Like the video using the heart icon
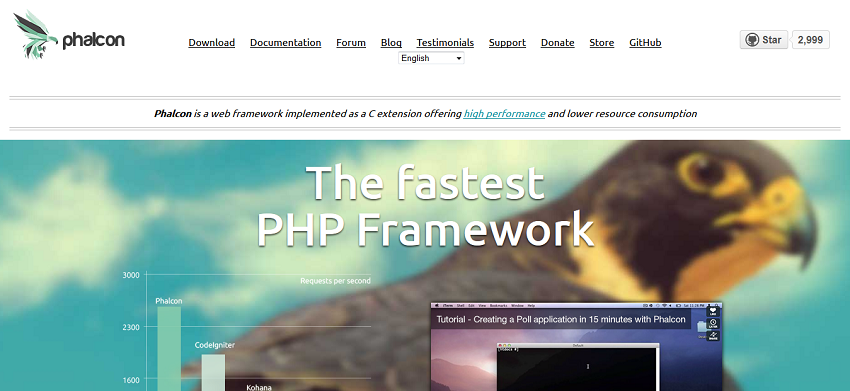 (x=713, y=311)
